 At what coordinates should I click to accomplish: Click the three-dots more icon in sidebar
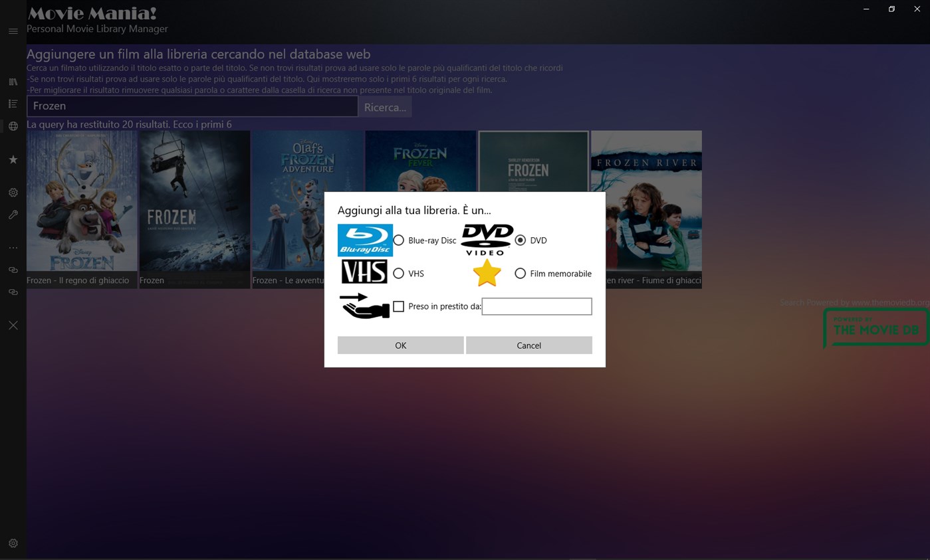[x=13, y=248]
